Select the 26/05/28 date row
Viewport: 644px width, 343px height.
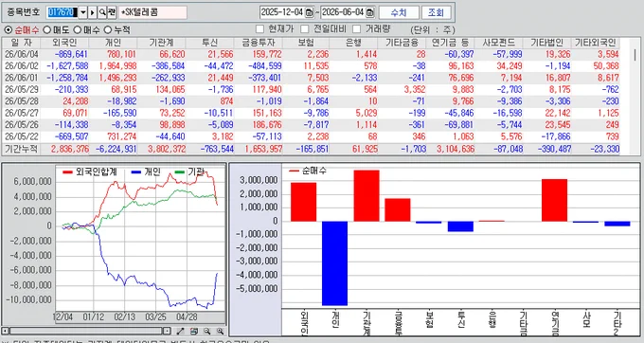click(x=311, y=101)
